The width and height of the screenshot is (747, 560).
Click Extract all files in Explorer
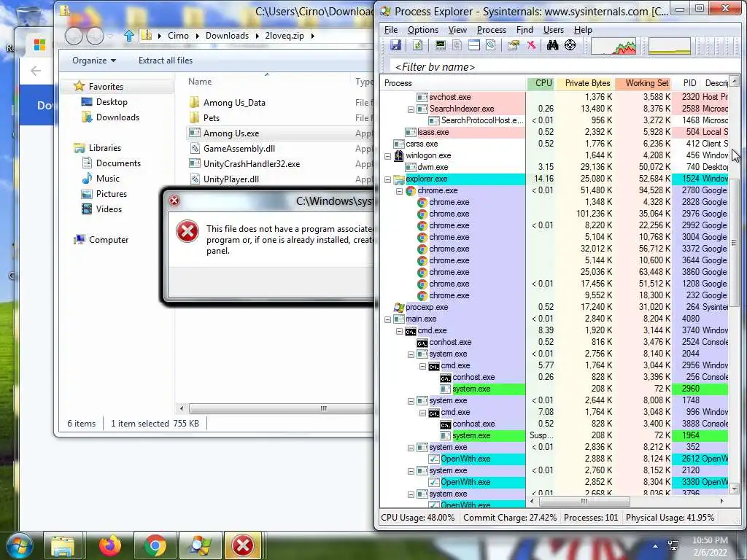pos(166,61)
